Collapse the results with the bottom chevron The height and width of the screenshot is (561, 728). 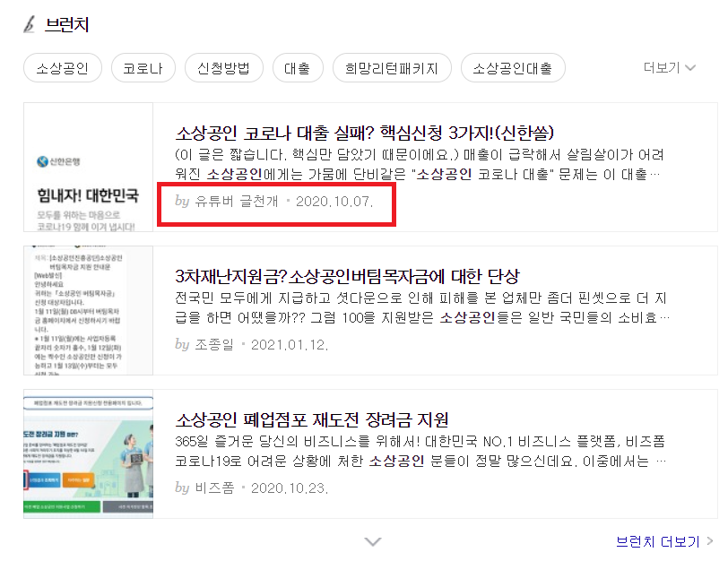371,541
